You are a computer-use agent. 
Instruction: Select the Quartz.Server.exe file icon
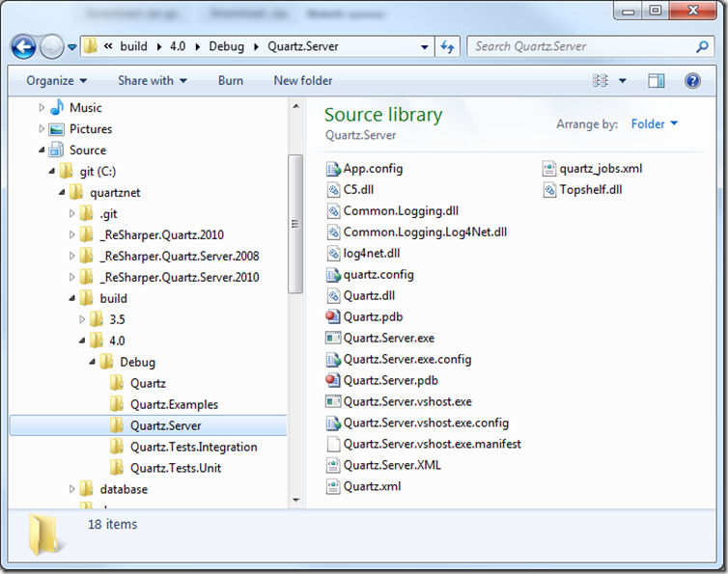click(334, 338)
